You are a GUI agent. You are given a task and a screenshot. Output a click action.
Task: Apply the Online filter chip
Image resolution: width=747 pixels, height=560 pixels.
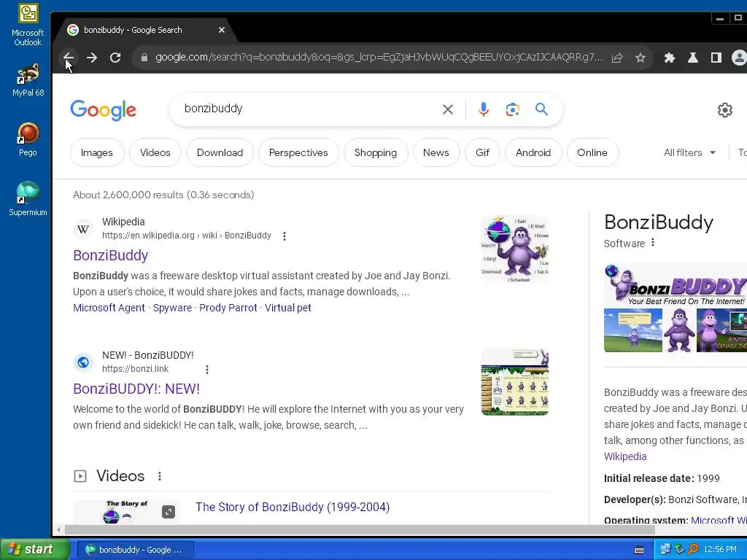pos(592,152)
